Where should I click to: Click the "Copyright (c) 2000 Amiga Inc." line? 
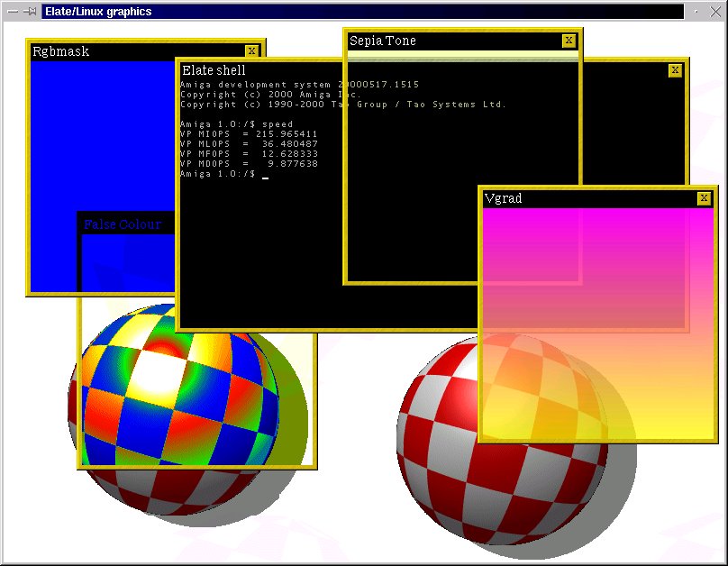[x=270, y=95]
